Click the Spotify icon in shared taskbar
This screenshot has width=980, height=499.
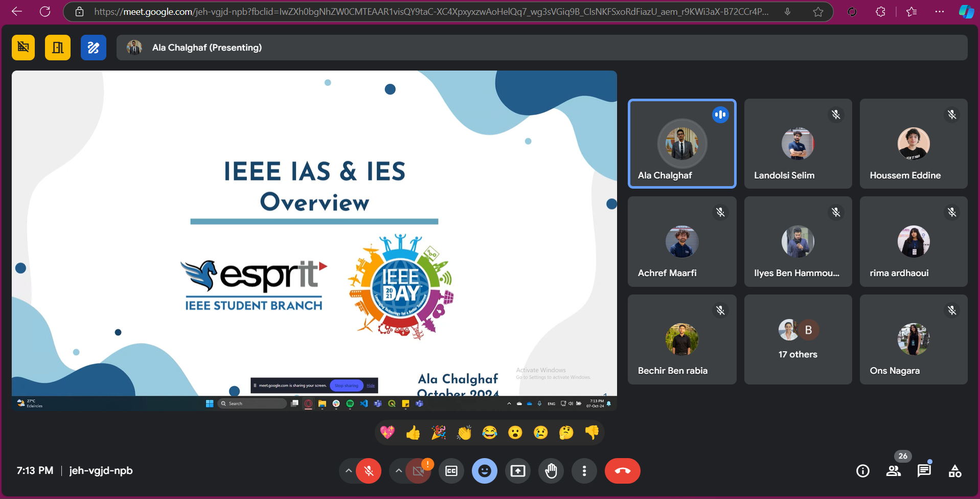click(x=350, y=403)
